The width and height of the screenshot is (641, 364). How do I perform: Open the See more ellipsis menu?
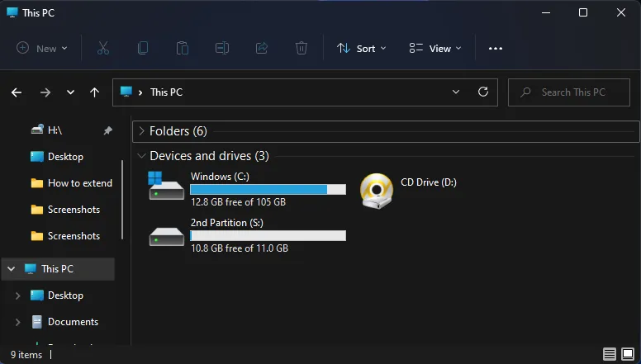(x=496, y=48)
